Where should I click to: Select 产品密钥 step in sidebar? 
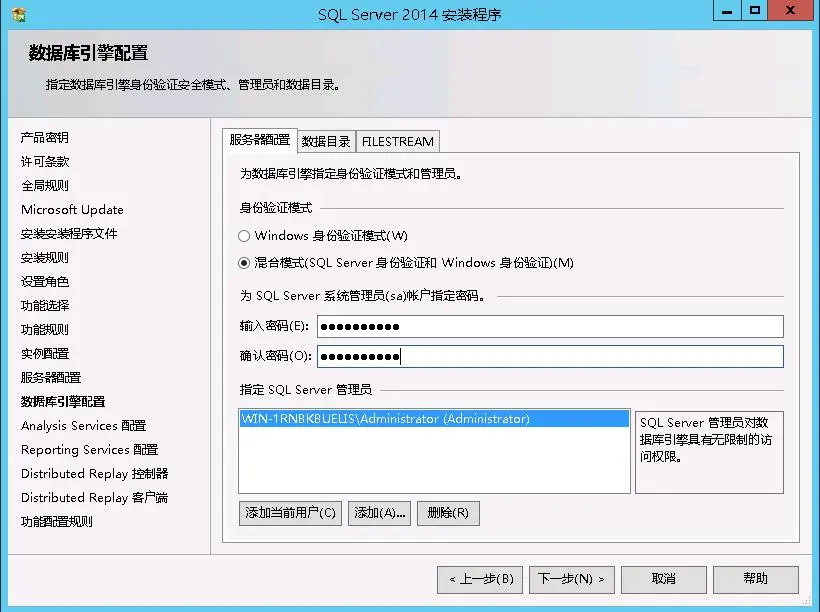coord(45,138)
